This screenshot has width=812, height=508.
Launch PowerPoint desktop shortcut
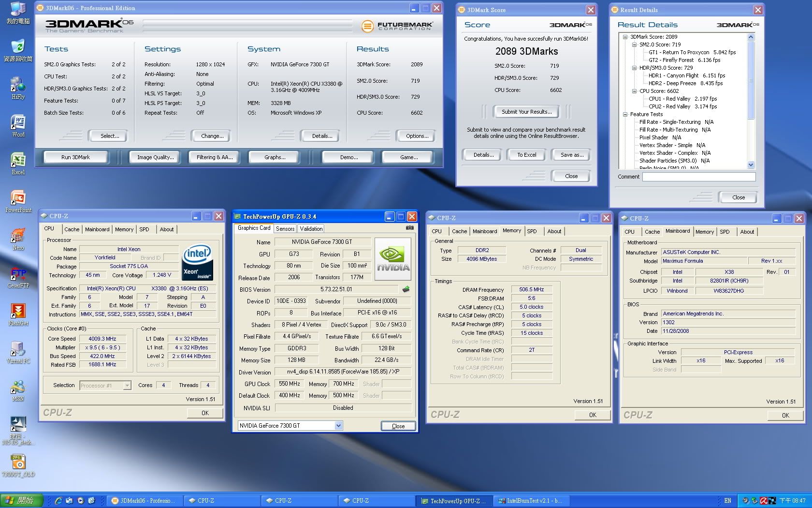coord(18,201)
